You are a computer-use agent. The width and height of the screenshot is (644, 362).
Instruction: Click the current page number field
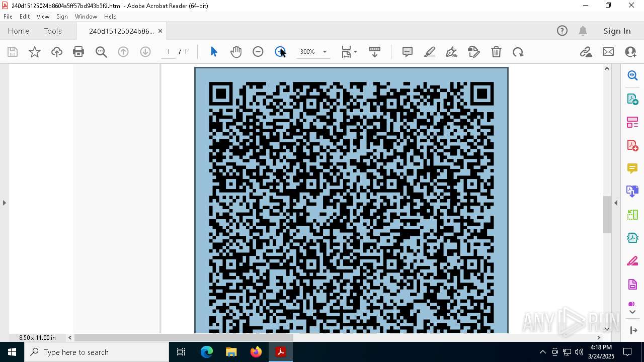(169, 52)
